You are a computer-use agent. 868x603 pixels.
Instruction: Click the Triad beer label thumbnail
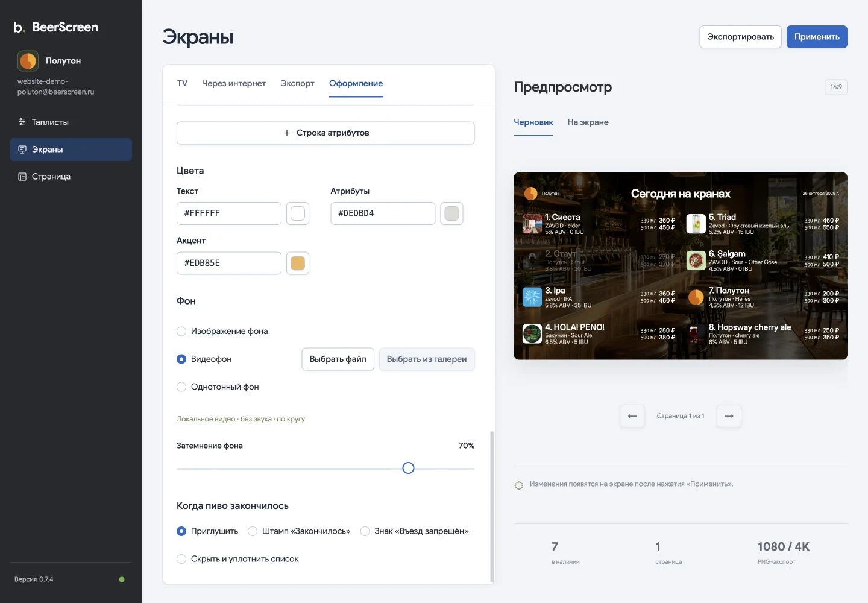coord(696,224)
